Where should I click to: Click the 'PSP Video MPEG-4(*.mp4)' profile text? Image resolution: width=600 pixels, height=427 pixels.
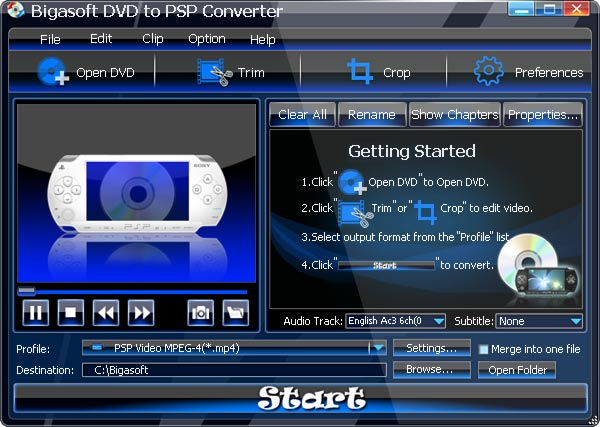(177, 348)
